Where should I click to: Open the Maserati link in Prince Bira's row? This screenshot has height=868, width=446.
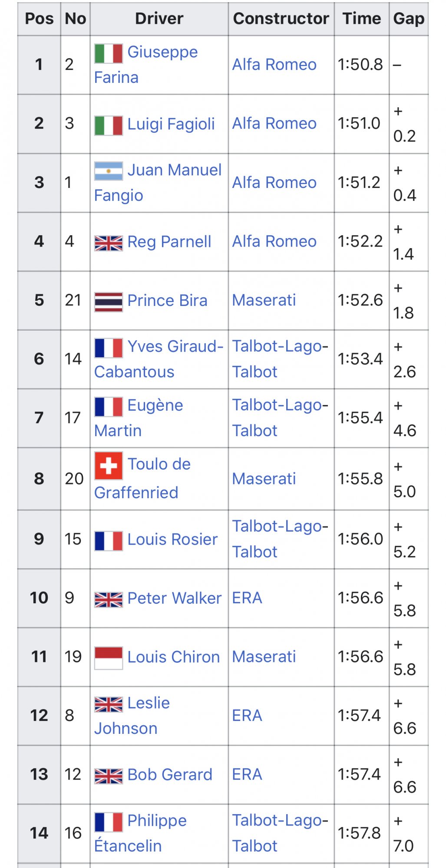[x=264, y=300]
